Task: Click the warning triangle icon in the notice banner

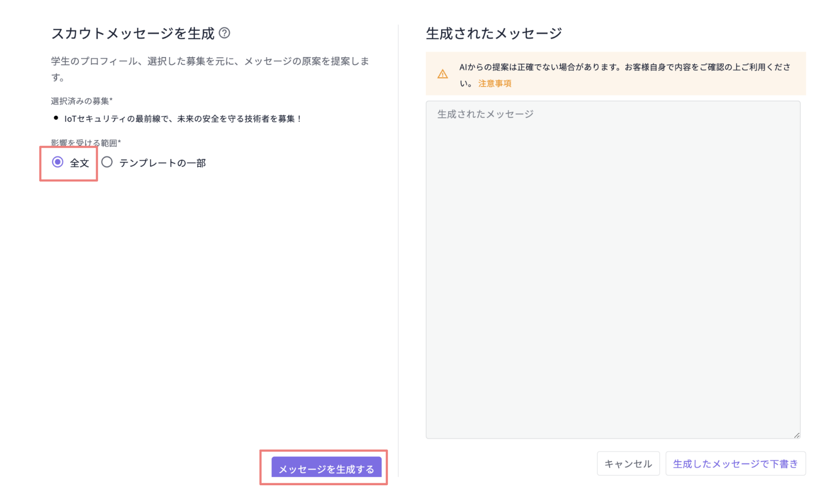Action: [443, 73]
